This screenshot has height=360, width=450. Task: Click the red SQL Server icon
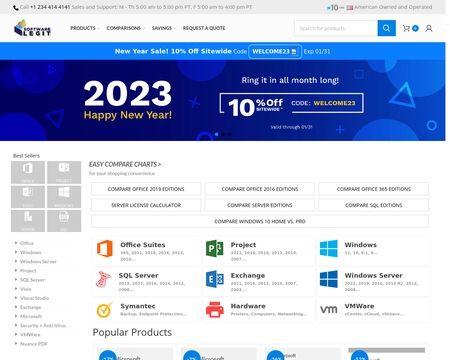[x=103, y=279]
